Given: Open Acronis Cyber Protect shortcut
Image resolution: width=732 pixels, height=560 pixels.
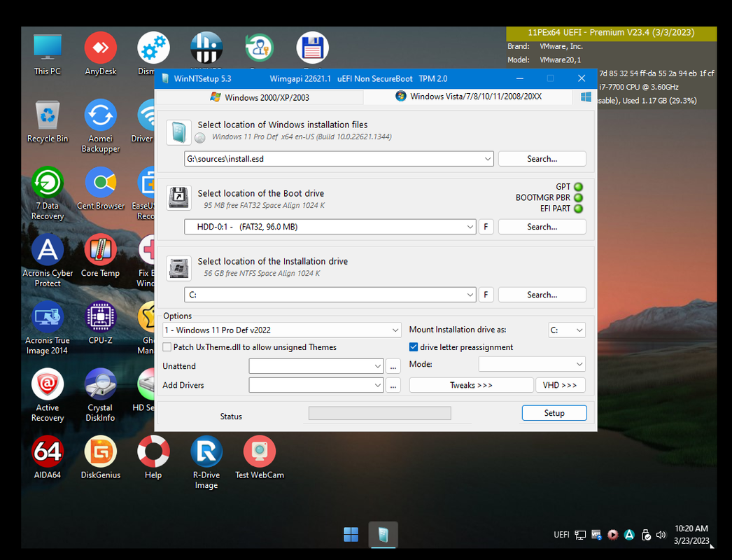Looking at the screenshot, I should point(47,260).
